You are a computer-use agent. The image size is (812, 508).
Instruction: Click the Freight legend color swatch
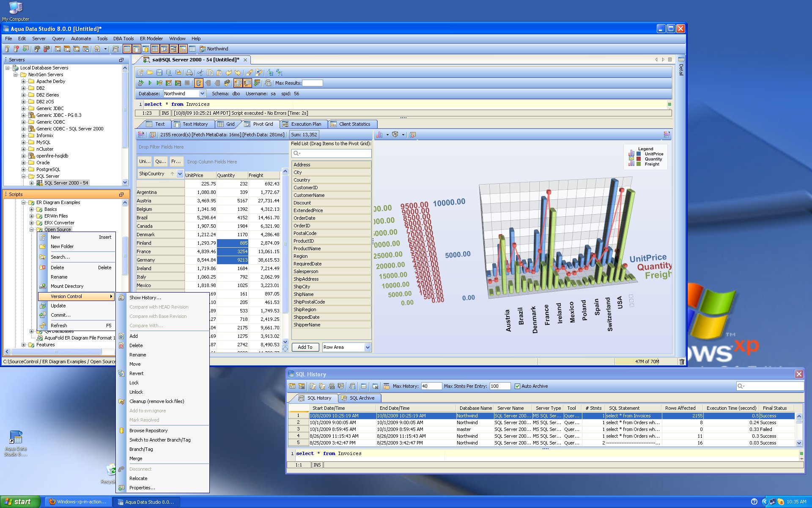point(639,164)
